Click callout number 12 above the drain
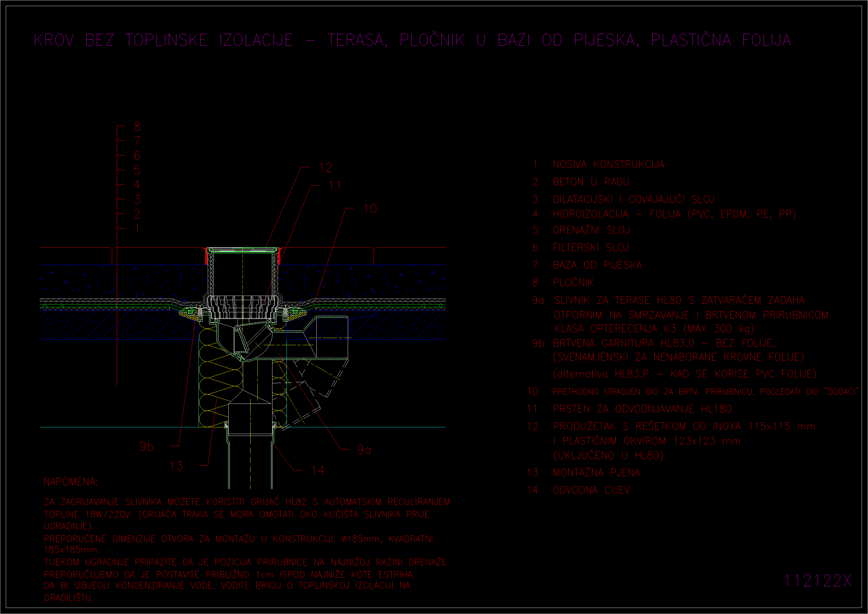Viewport: 868px width, 614px height. point(325,168)
